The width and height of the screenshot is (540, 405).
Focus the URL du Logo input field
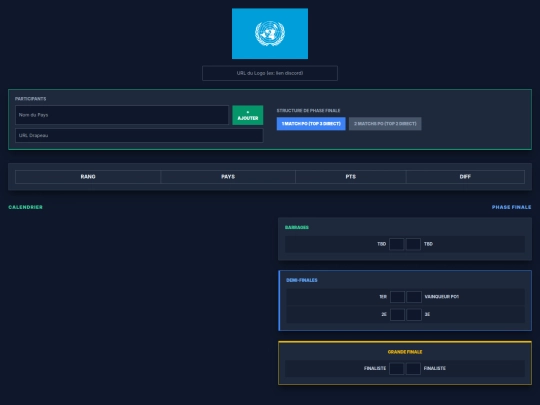pos(270,73)
